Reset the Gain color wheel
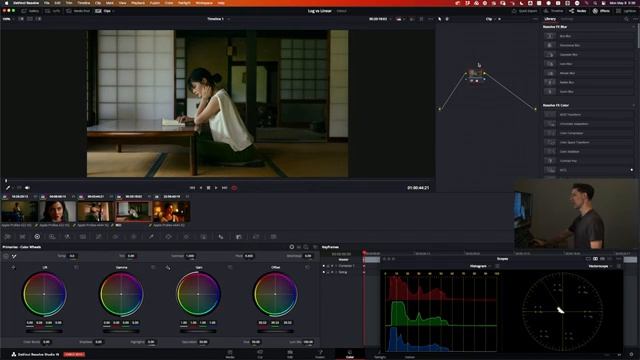Screen dimensions: 640x360 pyautogui.click(x=230, y=268)
